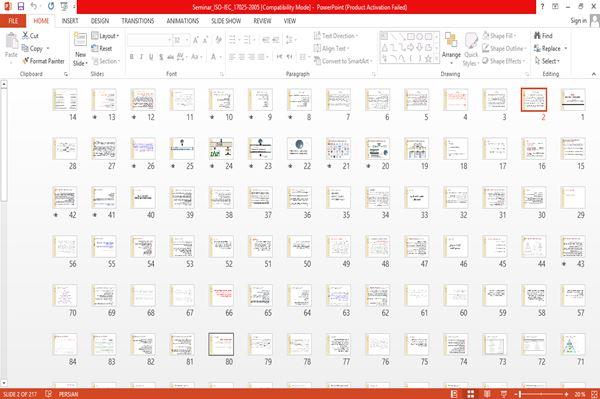
Task: Clear all formatting icon
Action: point(218,40)
